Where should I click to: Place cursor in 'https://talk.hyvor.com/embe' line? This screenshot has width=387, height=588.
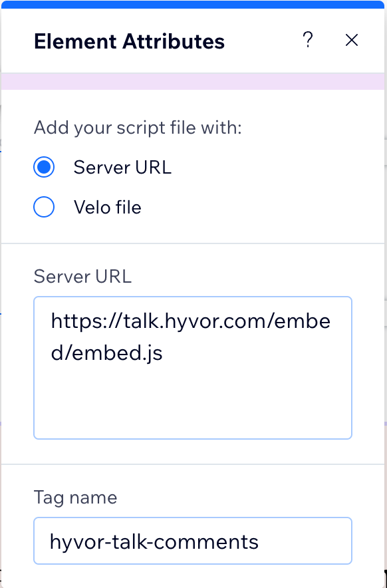190,321
